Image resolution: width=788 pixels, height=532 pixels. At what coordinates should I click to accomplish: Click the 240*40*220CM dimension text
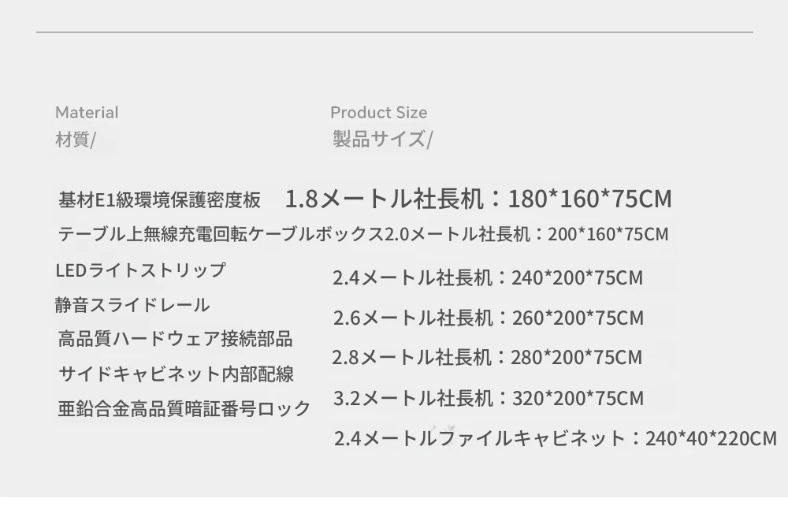pyautogui.click(x=711, y=439)
